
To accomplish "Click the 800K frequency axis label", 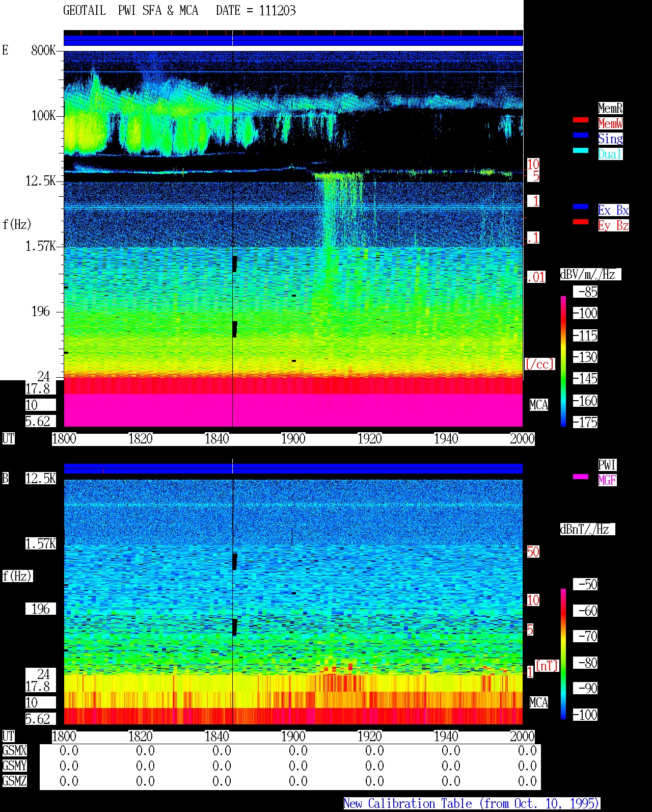I will click(x=43, y=50).
